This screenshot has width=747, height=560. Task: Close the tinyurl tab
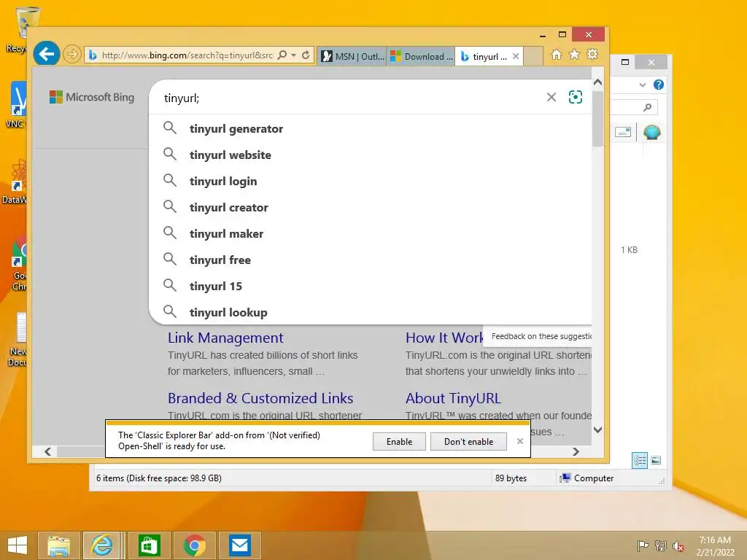pyautogui.click(x=516, y=56)
